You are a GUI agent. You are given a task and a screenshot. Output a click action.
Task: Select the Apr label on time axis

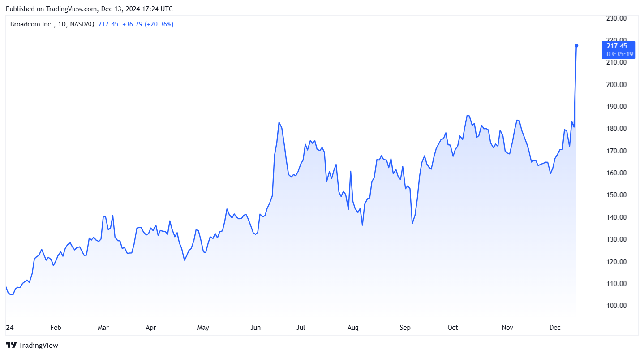(x=151, y=328)
